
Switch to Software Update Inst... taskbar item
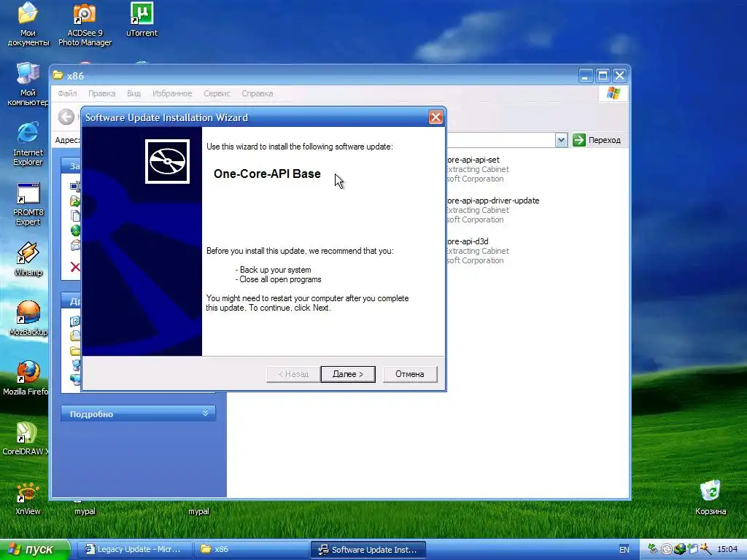[368, 550]
